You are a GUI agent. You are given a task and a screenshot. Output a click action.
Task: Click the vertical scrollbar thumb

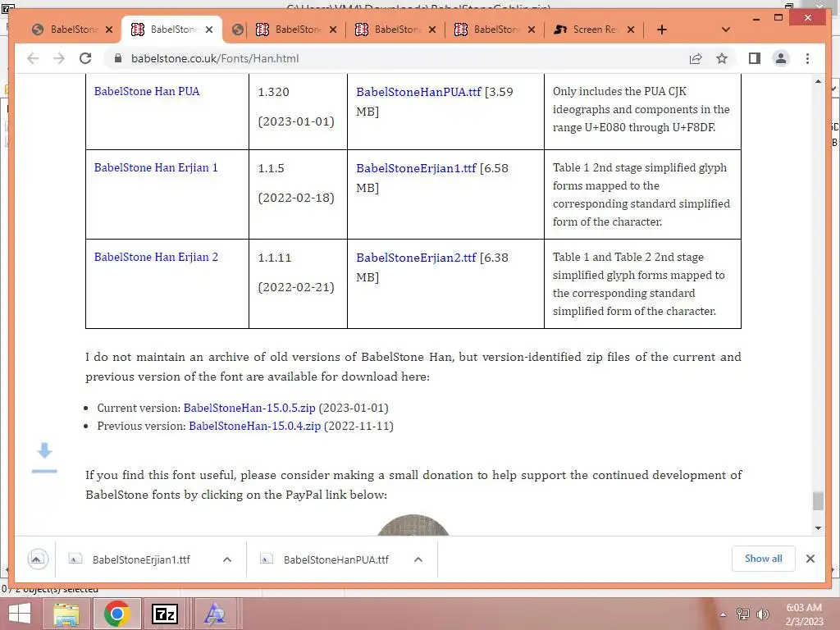coord(818,501)
